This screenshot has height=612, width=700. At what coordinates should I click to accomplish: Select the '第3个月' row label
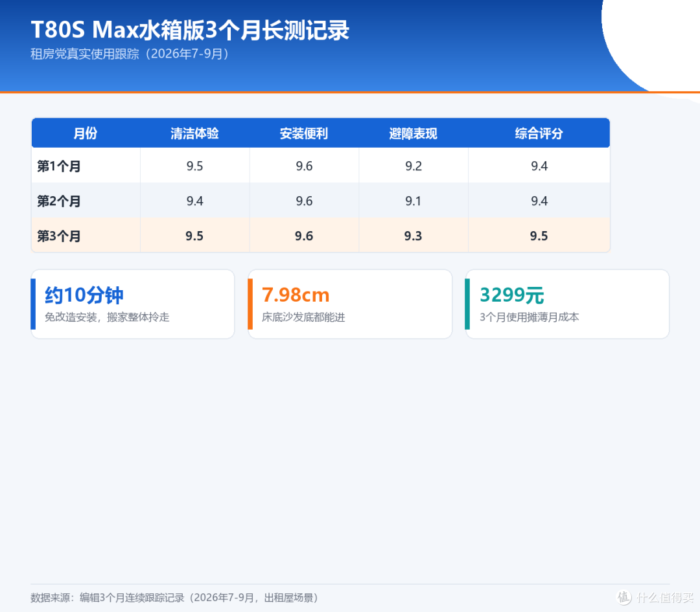pyautogui.click(x=59, y=236)
